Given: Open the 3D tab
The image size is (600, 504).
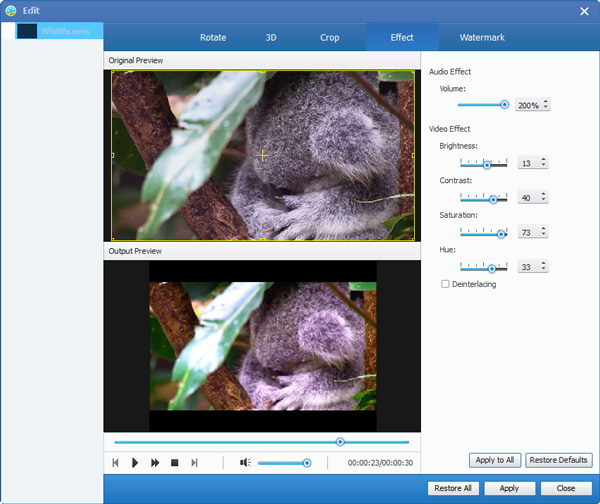Looking at the screenshot, I should [x=271, y=38].
